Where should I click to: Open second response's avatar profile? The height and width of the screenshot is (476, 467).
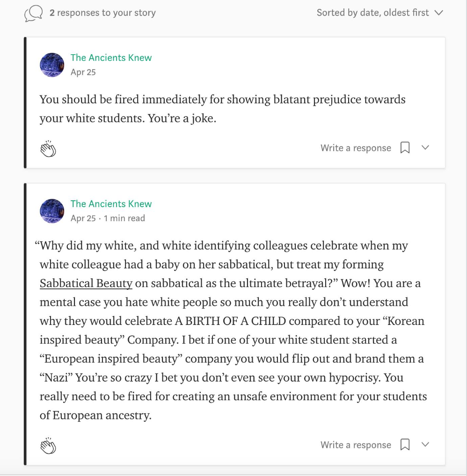[52, 211]
